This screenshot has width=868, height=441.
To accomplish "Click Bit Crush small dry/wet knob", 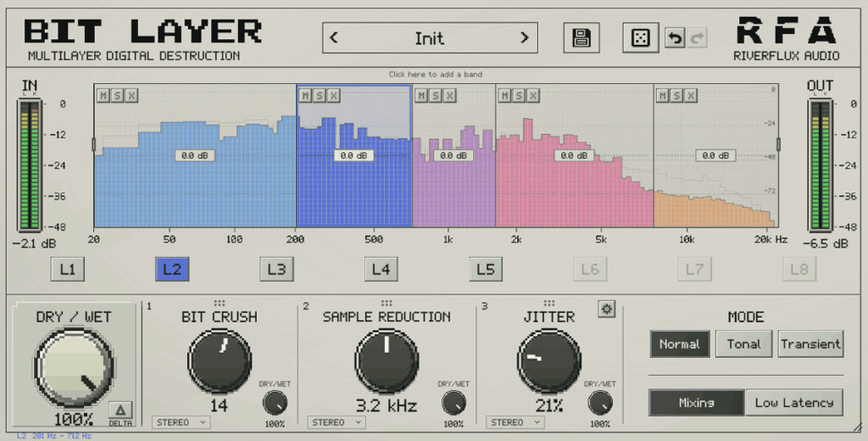I will [275, 404].
